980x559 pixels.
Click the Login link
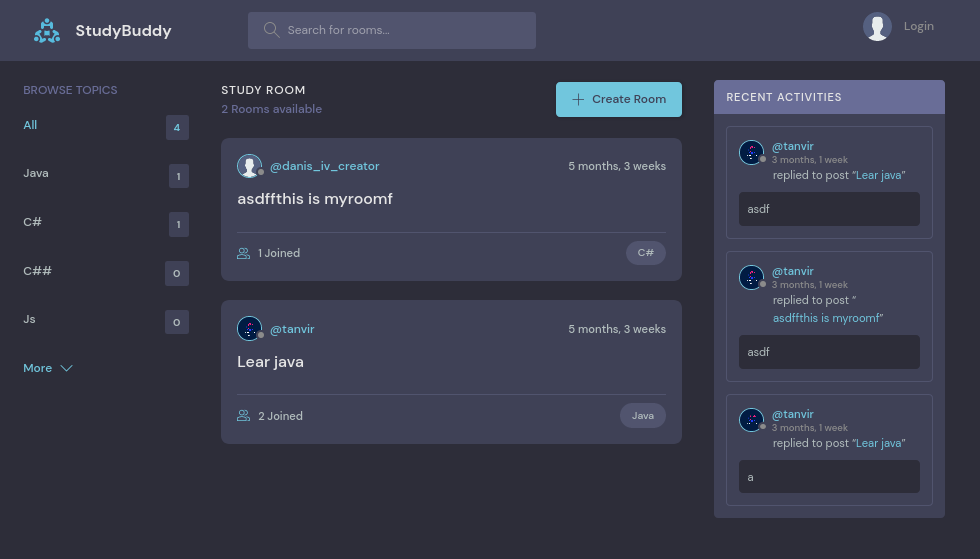918,27
